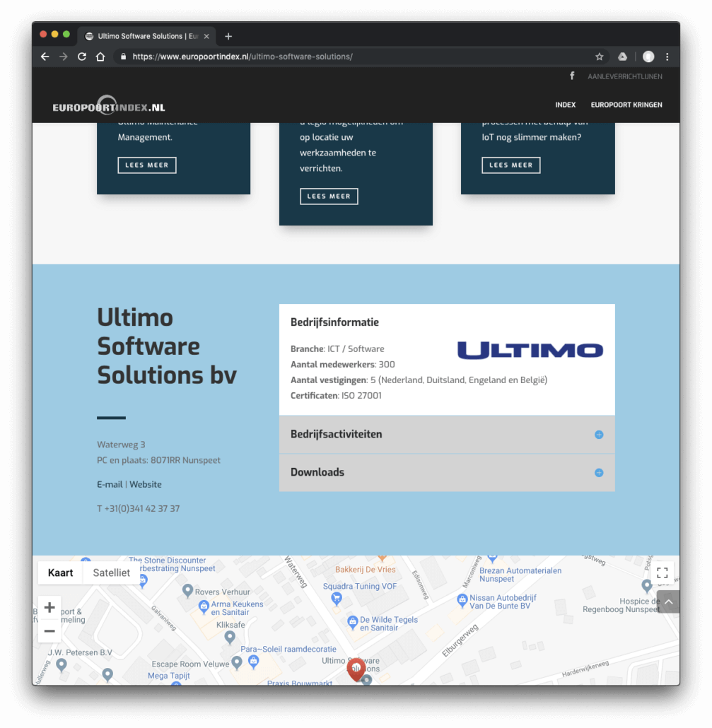Click the red Ultimo location marker
The width and height of the screenshot is (712, 728).
(356, 669)
